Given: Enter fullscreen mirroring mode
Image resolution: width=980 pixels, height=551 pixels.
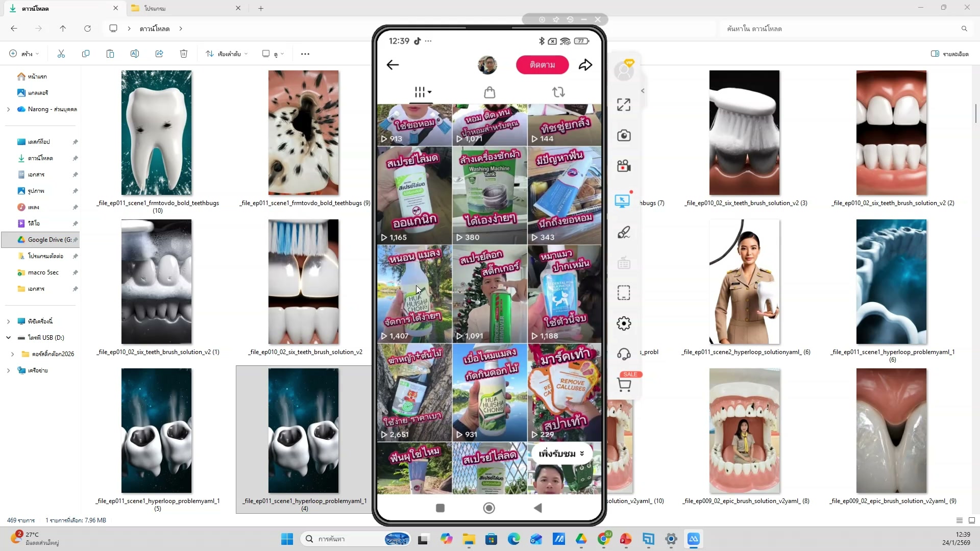Looking at the screenshot, I should coord(623,104).
